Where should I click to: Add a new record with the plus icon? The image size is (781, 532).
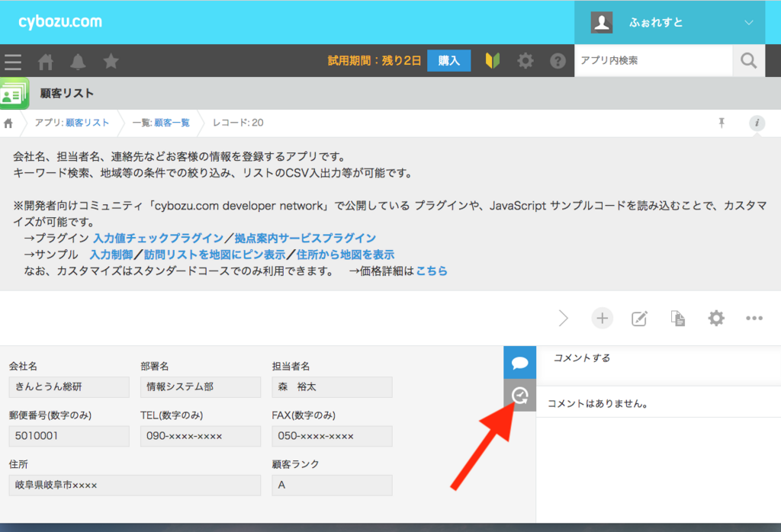pos(602,318)
